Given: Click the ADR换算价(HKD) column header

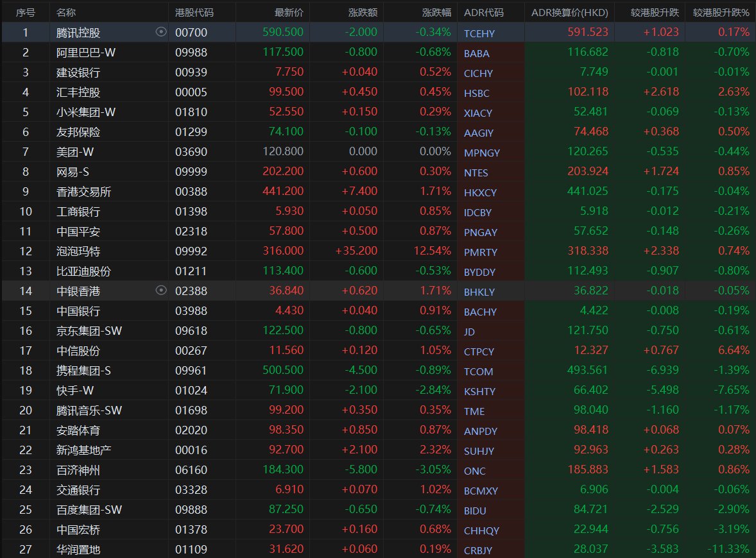Looking at the screenshot, I should (x=569, y=12).
